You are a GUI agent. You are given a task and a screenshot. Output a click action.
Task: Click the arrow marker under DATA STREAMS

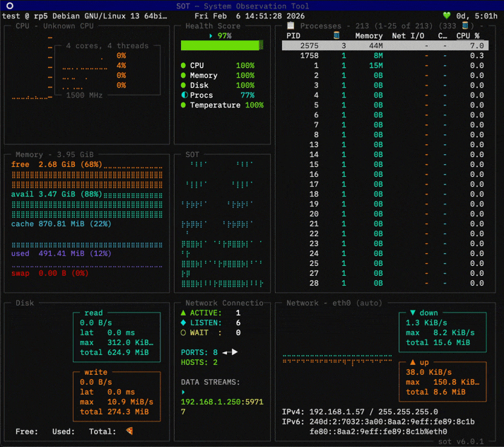[183, 392]
